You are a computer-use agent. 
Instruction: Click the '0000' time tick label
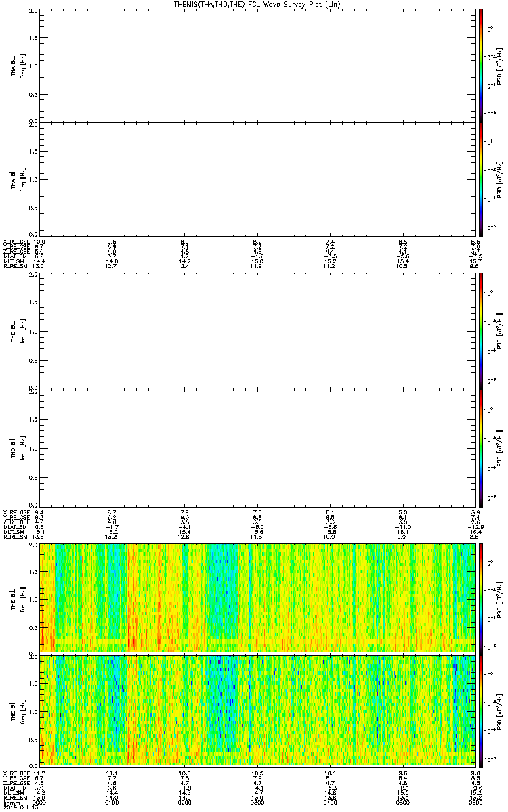click(40, 801)
